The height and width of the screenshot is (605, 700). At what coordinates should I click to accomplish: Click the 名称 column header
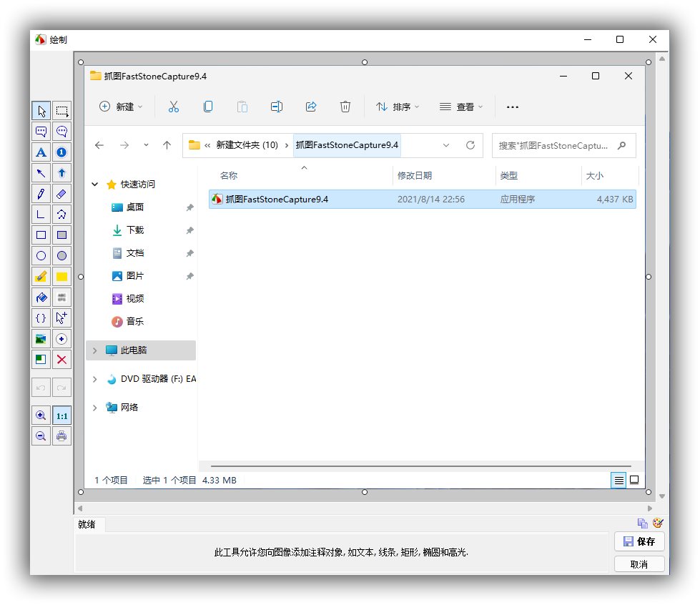(x=229, y=175)
